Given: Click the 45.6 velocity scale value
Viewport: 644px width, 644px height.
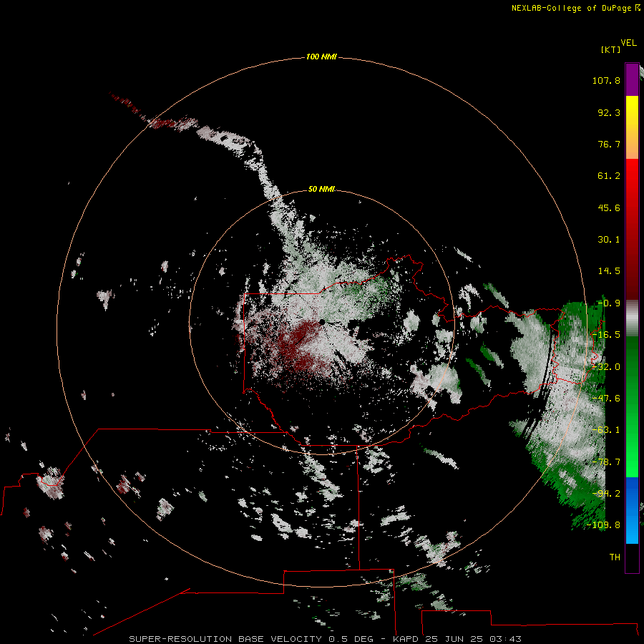Looking at the screenshot, I should [609, 208].
